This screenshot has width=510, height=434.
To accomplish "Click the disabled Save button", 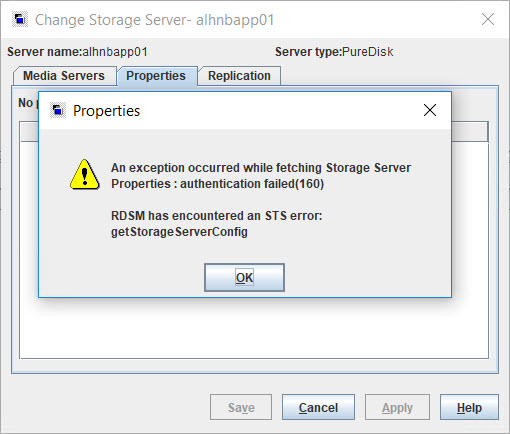I will tap(241, 407).
